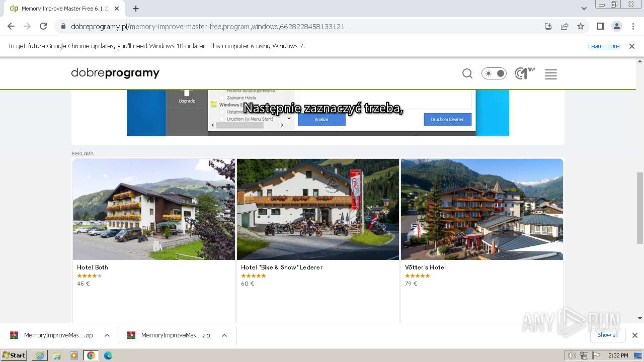The height and width of the screenshot is (362, 644).
Task: Open Action Center flag icon
Action: coord(595,355)
